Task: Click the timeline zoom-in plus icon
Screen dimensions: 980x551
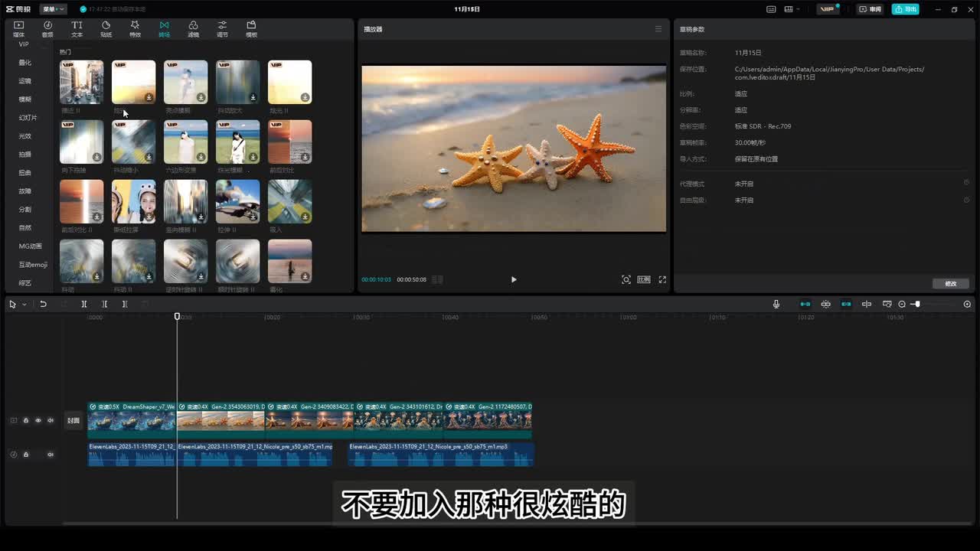Action: (967, 304)
